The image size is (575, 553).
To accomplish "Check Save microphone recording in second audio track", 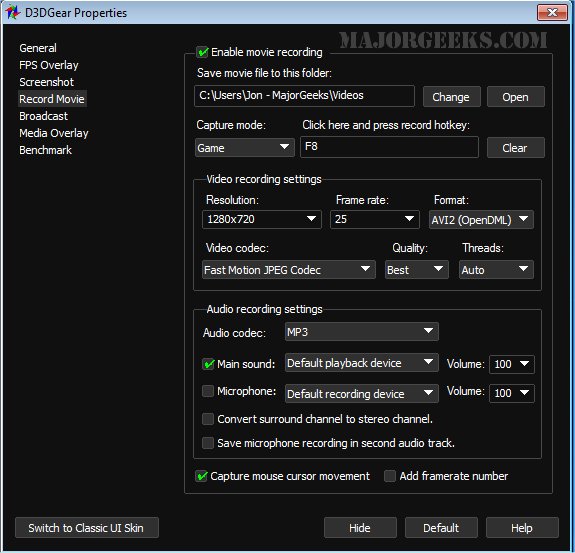I will pyautogui.click(x=208, y=443).
